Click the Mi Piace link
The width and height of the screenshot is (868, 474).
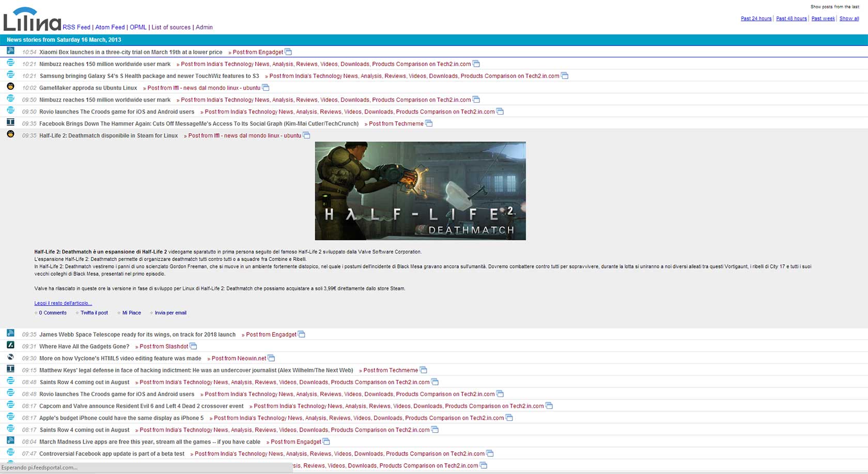click(x=131, y=313)
